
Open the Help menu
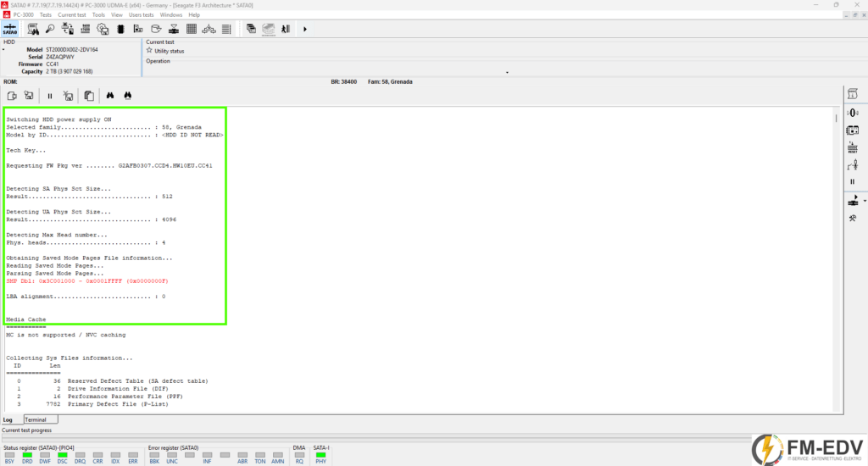click(x=194, y=15)
